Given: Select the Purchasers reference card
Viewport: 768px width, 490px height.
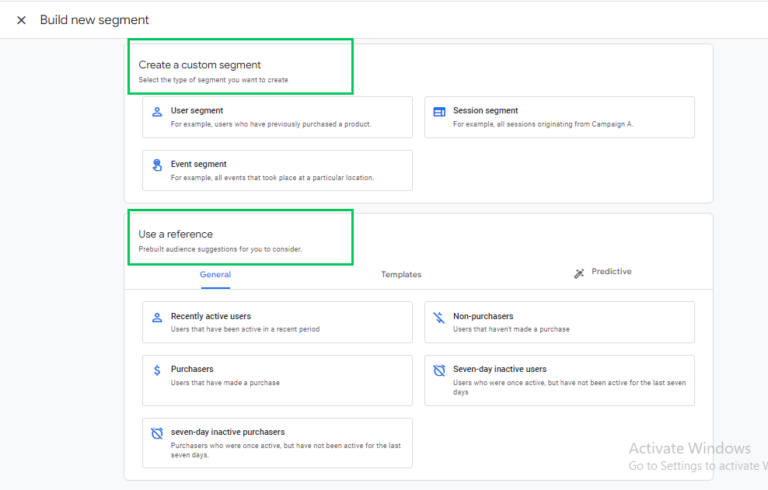Looking at the screenshot, I should tap(277, 380).
